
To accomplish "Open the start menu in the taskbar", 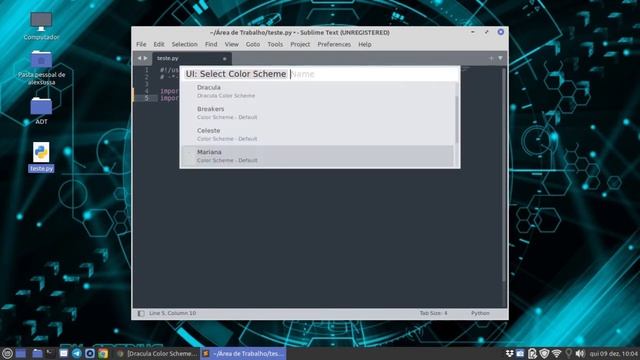I will [x=7, y=353].
